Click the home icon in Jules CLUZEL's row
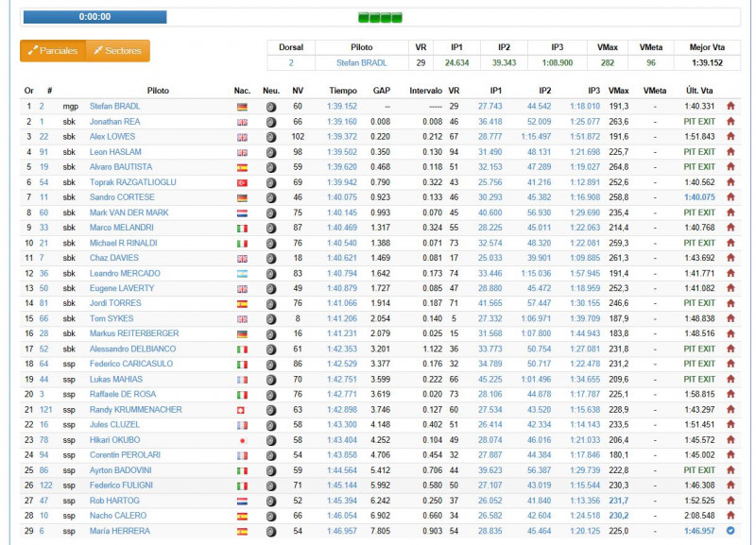The width and height of the screenshot is (756, 545). [730, 424]
